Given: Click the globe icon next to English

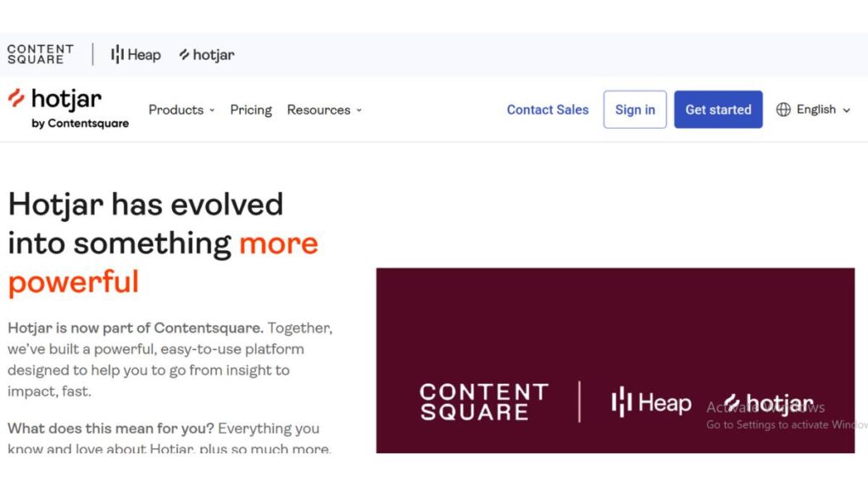Looking at the screenshot, I should [784, 109].
